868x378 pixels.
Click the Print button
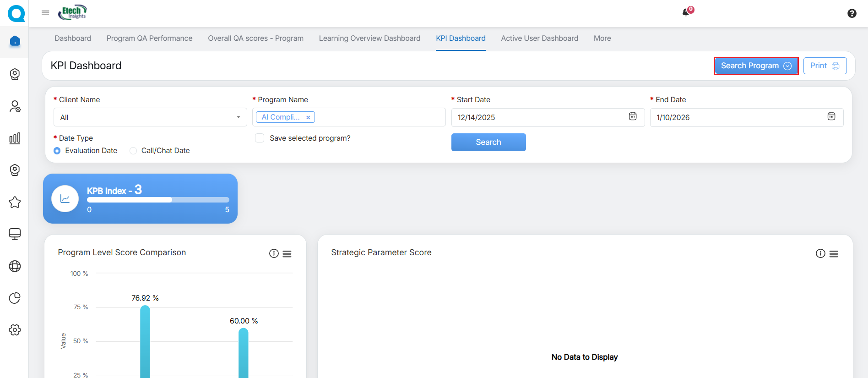(825, 66)
